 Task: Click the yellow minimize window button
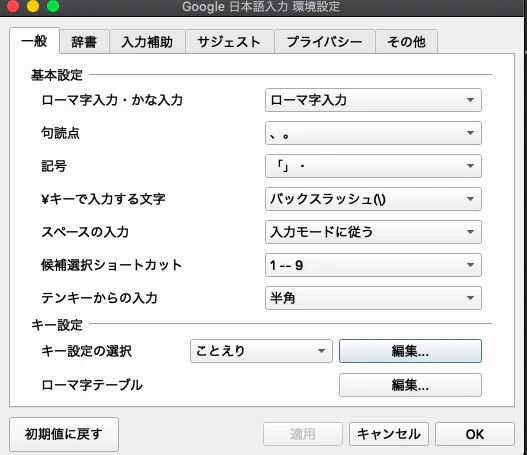(x=33, y=6)
